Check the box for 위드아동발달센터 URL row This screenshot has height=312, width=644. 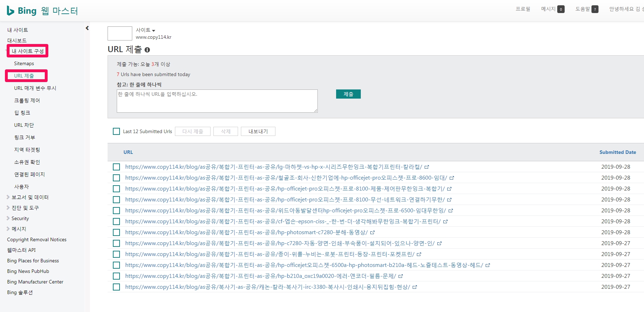pos(116,211)
